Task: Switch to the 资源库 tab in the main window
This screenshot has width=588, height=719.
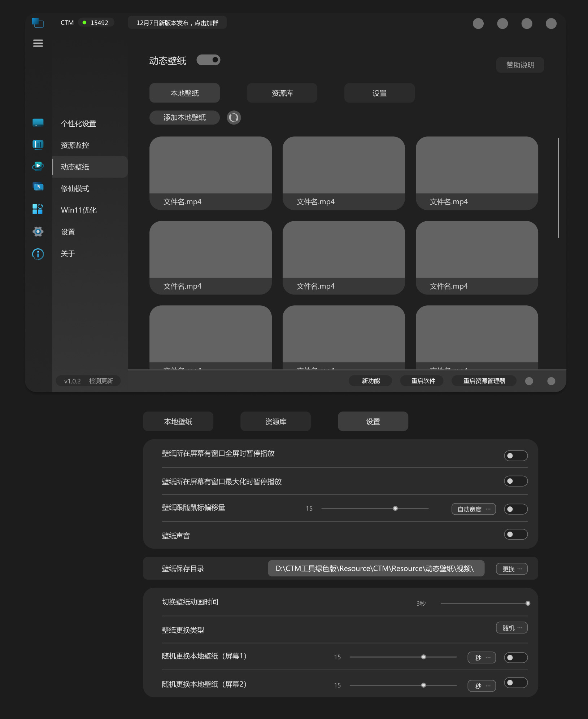Action: (x=282, y=93)
